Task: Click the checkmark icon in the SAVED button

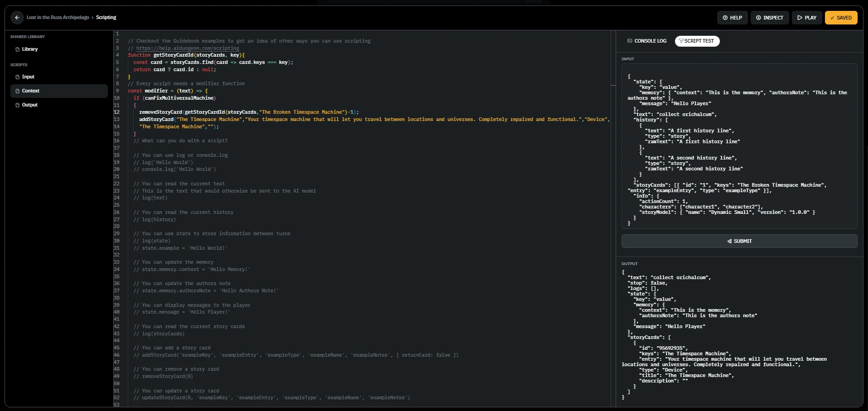Action: pyautogui.click(x=833, y=18)
